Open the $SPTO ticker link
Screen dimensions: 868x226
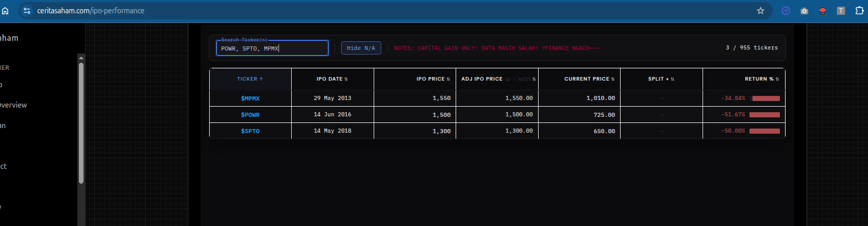[x=250, y=131]
